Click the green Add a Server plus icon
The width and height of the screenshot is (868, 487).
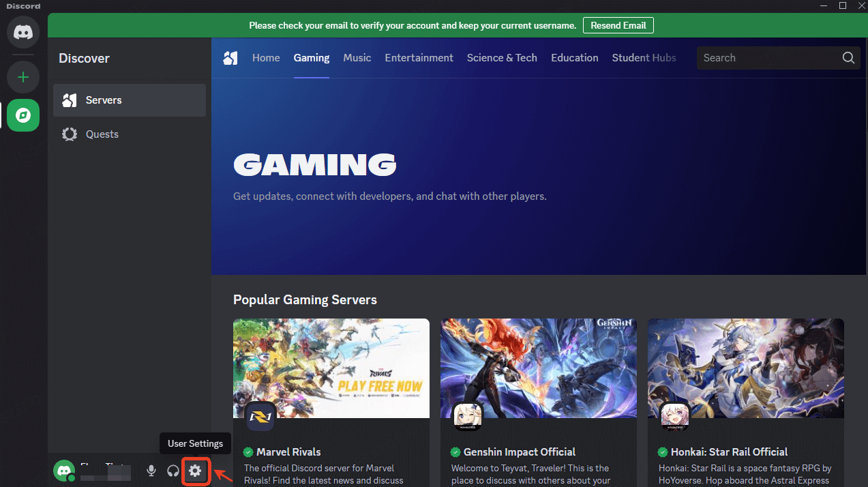23,77
